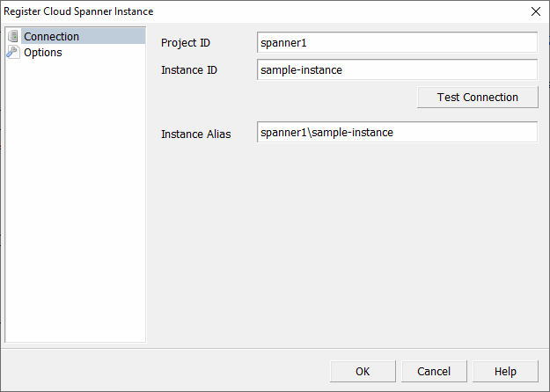Click the Project ID label text

tap(186, 43)
